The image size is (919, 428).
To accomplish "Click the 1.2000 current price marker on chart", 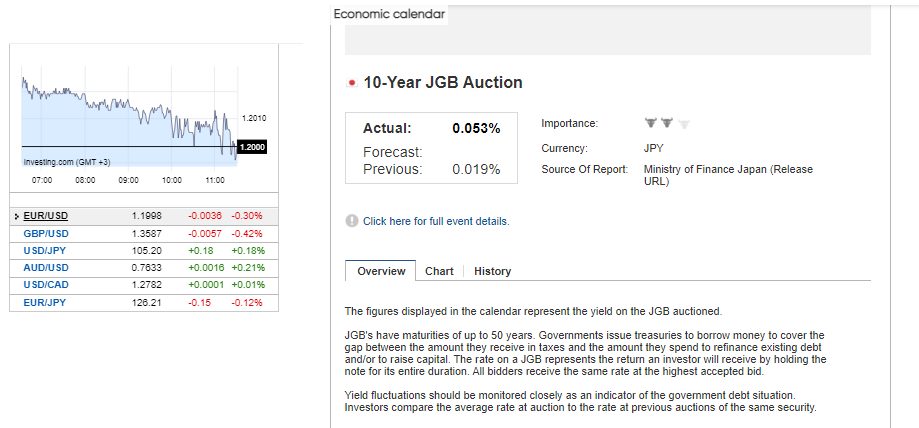I will pos(252,147).
